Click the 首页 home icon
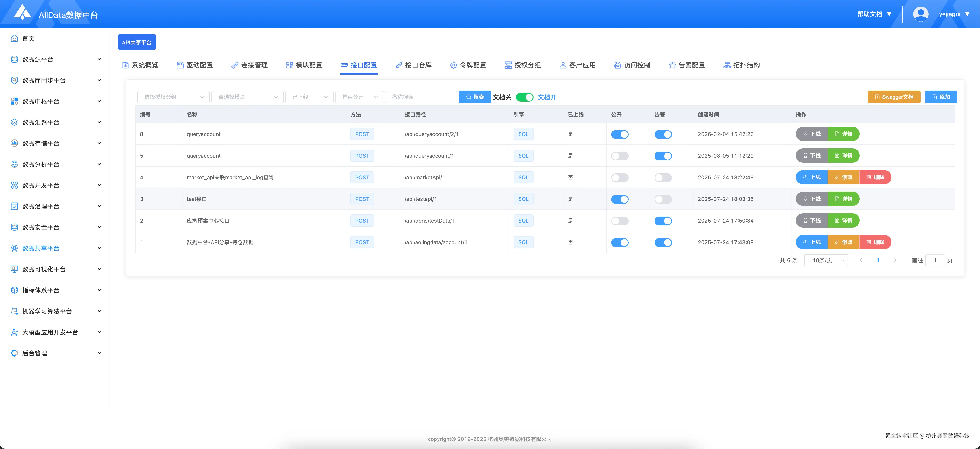The width and height of the screenshot is (980, 449). click(14, 38)
